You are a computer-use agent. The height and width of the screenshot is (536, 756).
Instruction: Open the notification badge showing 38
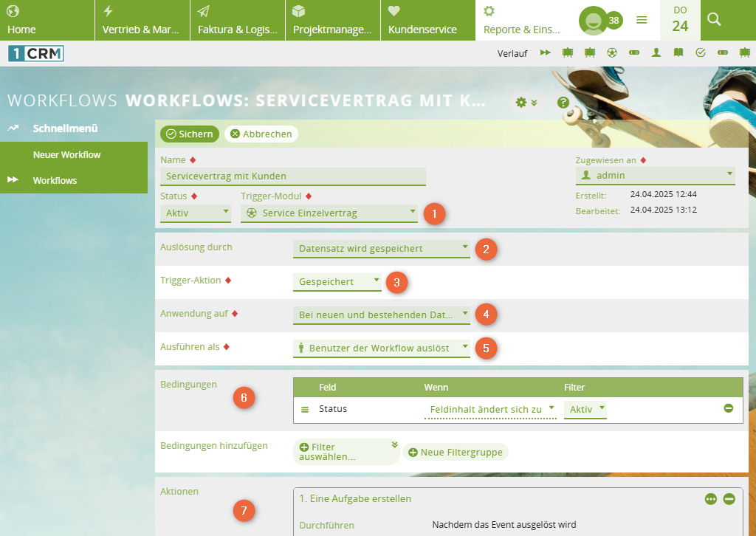[x=614, y=20]
